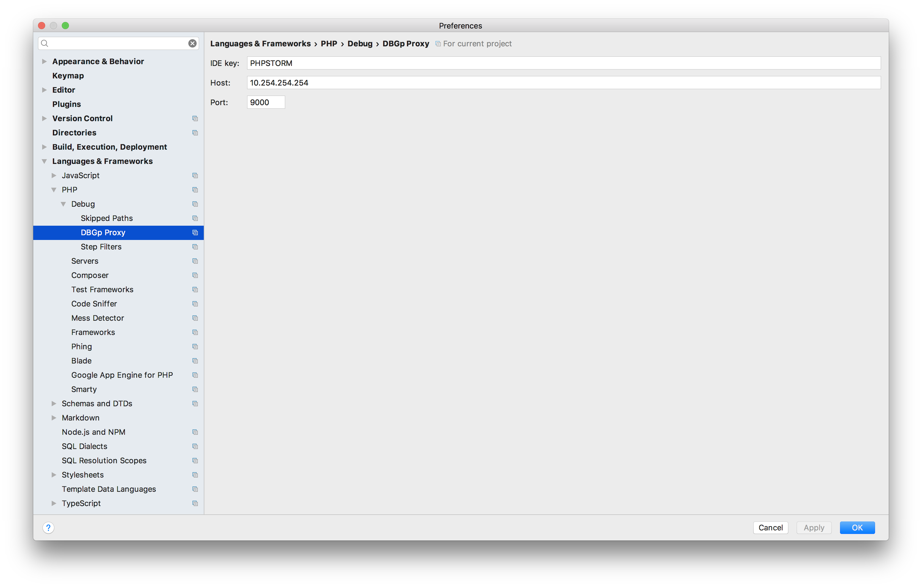Image resolution: width=922 pixels, height=588 pixels.
Task: Click the magnifier icon in the search box
Action: coord(45,43)
